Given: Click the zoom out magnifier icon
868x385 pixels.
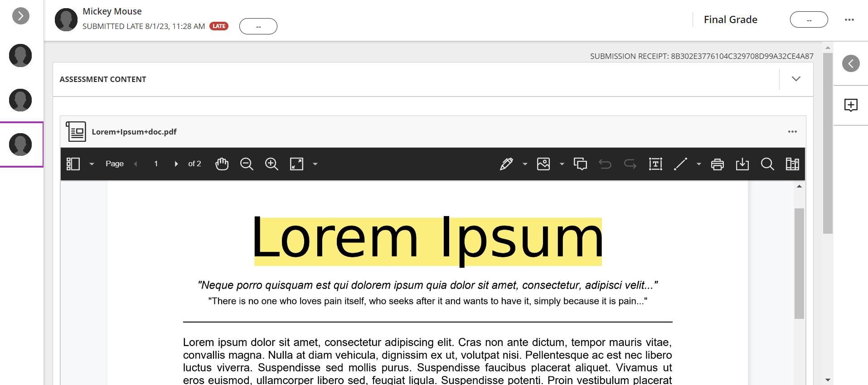Looking at the screenshot, I should tap(247, 164).
